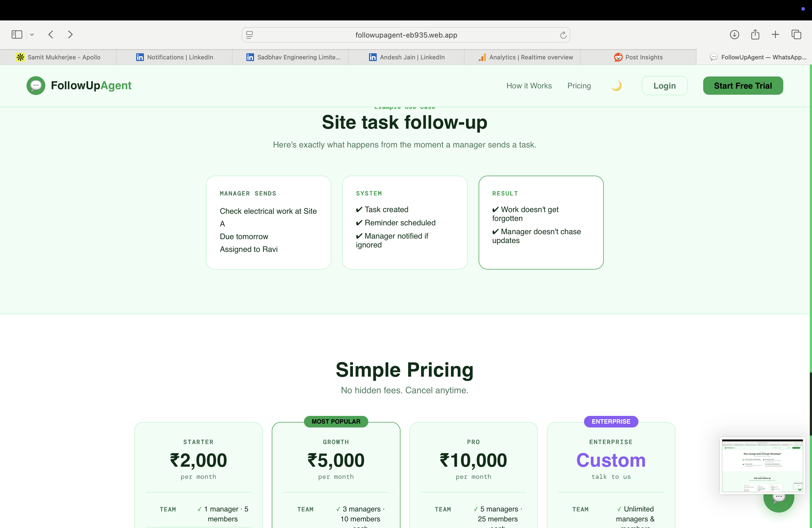Viewport: 812px width, 528px height.
Task: Click Site task follow-up heading
Action: (405, 122)
